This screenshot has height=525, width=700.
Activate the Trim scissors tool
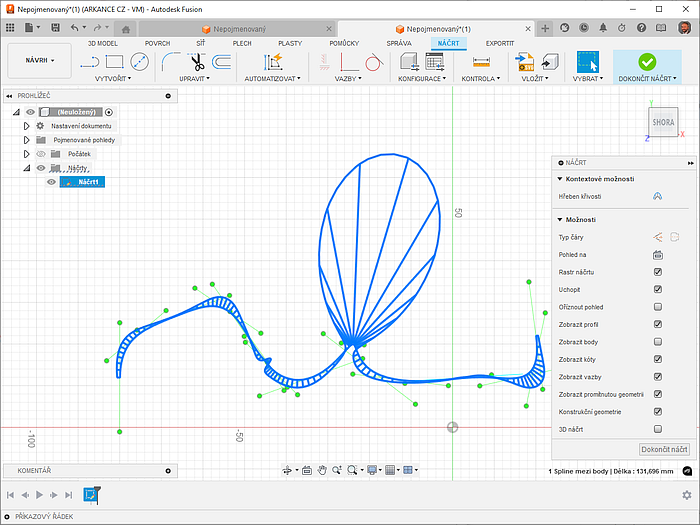[197, 61]
